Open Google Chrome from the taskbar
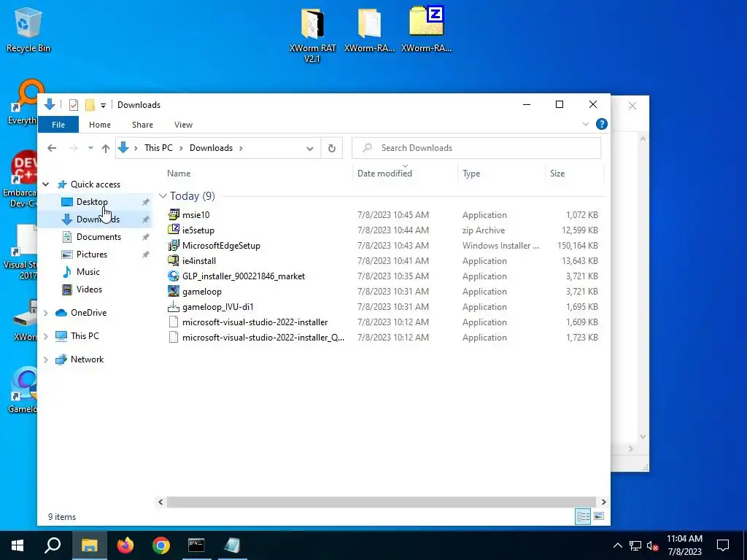The width and height of the screenshot is (747, 560). click(161, 545)
